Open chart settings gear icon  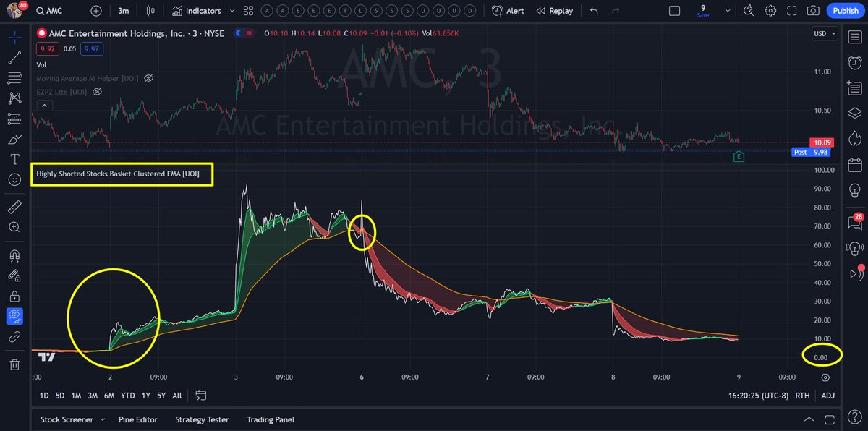tap(770, 11)
